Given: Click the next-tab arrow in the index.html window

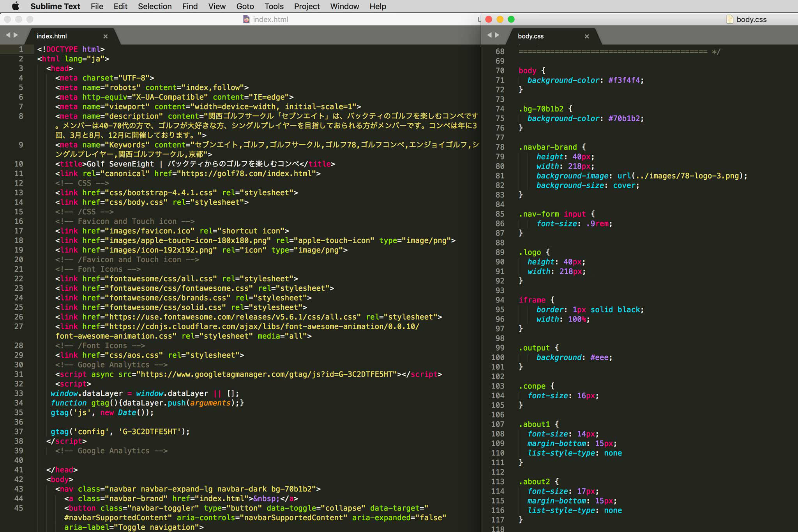Looking at the screenshot, I should pos(16,35).
